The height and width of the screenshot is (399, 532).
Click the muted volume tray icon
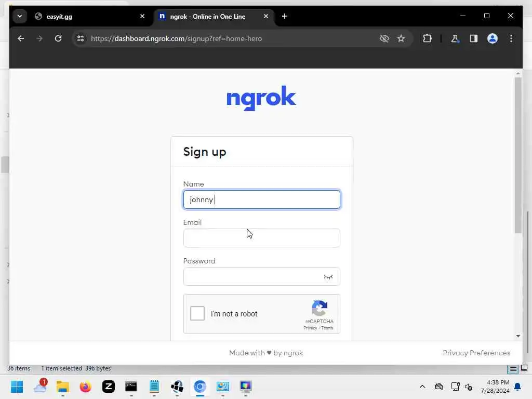[x=469, y=387]
